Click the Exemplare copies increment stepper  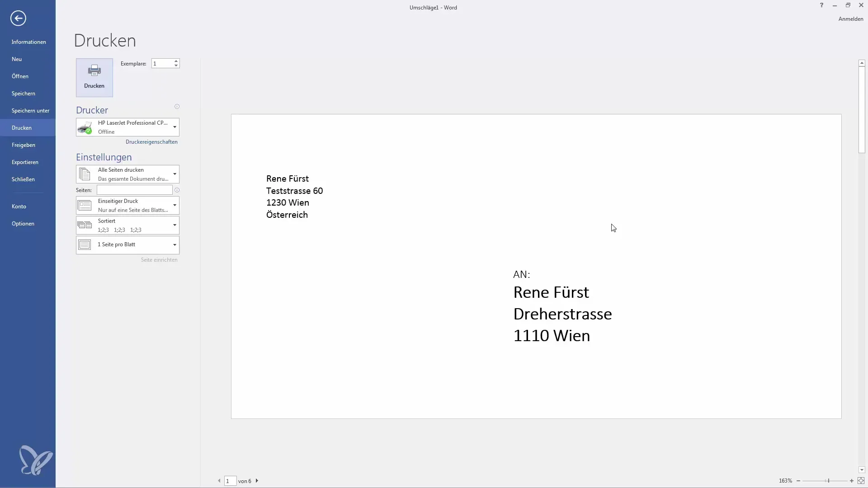176,61
